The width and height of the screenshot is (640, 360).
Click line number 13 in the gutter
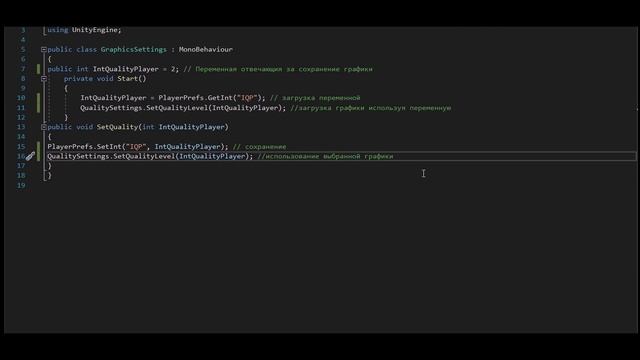coord(21,127)
